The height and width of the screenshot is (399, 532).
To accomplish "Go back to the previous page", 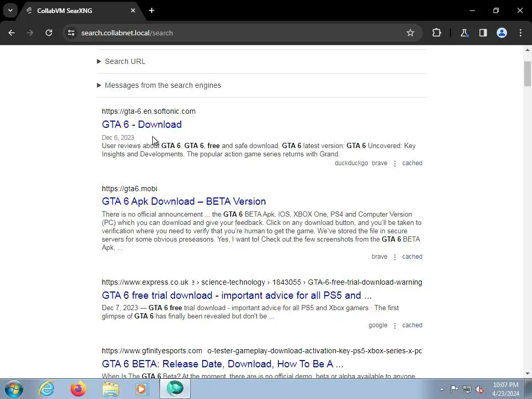I will tap(11, 33).
